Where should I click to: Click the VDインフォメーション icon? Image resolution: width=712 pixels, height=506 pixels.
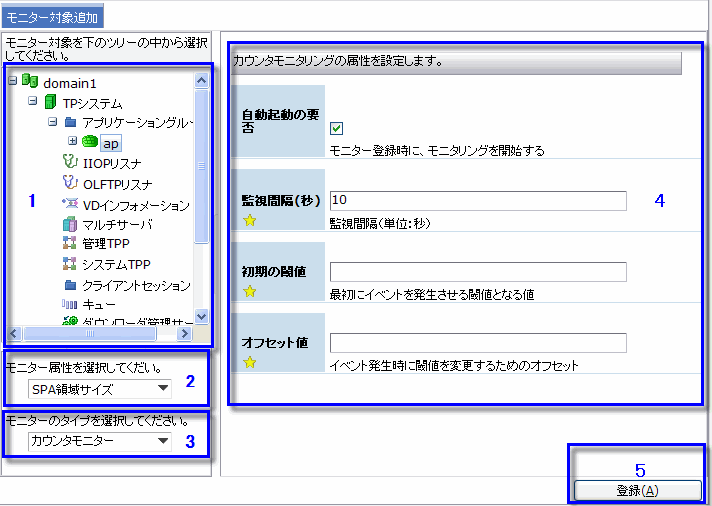click(70, 204)
